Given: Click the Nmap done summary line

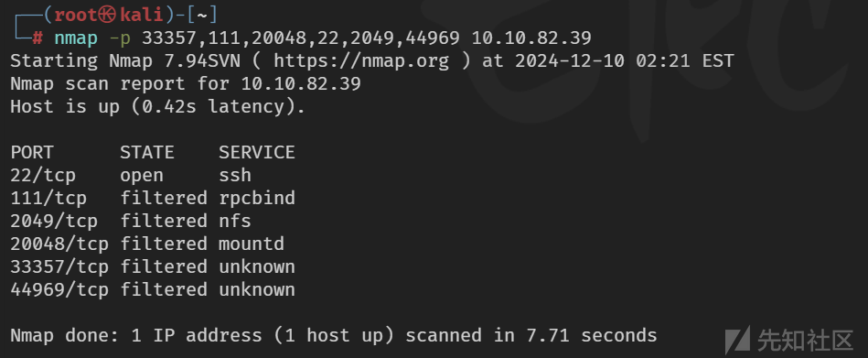Looking at the screenshot, I should [x=333, y=335].
